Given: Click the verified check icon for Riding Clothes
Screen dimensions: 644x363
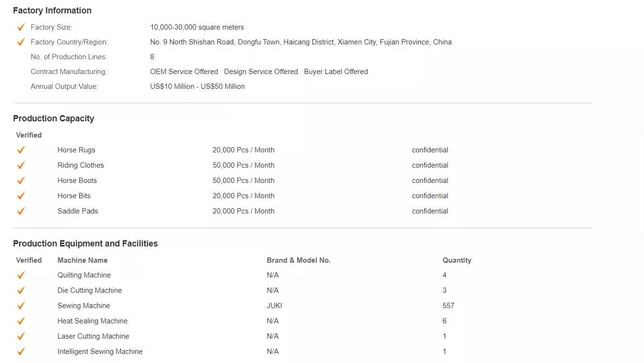Looking at the screenshot, I should tap(21, 165).
